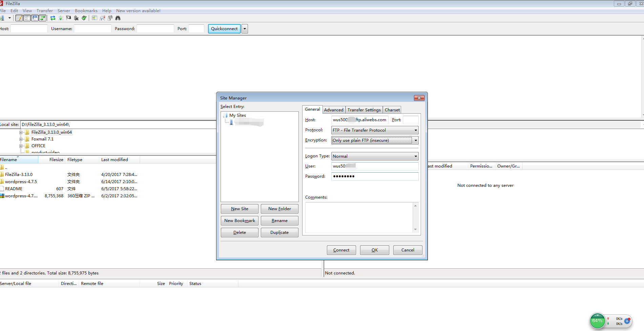Viewport: 644px width, 331px height.
Task: Open the Site Manager toolbar icon
Action: click(2, 18)
